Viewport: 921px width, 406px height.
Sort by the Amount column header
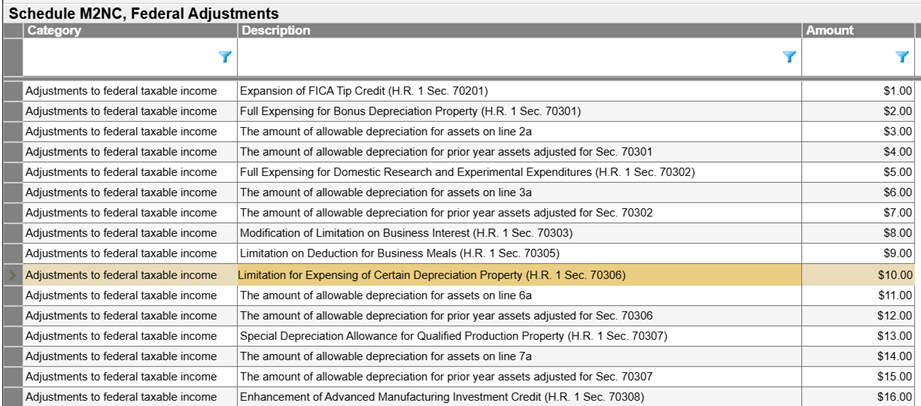click(858, 31)
